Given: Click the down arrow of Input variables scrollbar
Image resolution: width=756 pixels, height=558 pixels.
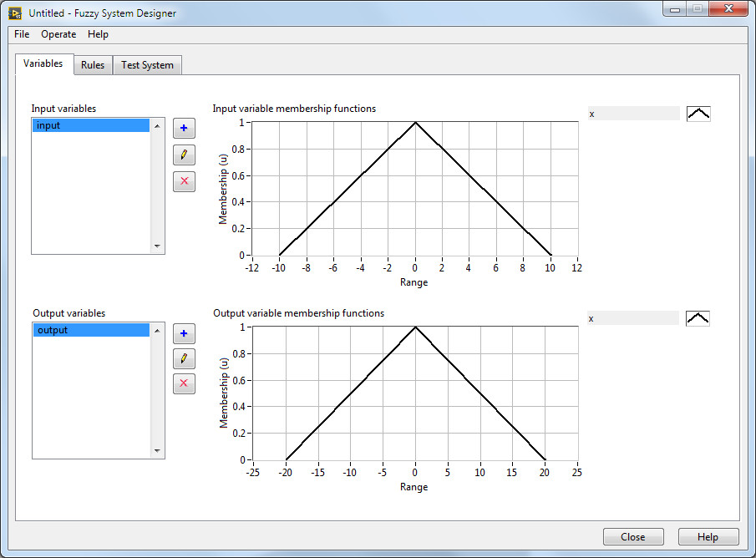Looking at the screenshot, I should pyautogui.click(x=157, y=246).
